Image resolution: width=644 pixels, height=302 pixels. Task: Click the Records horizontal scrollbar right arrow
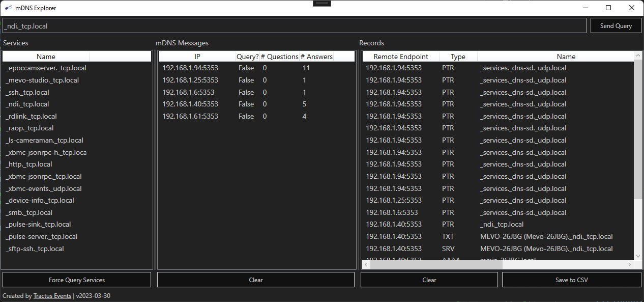click(x=631, y=265)
